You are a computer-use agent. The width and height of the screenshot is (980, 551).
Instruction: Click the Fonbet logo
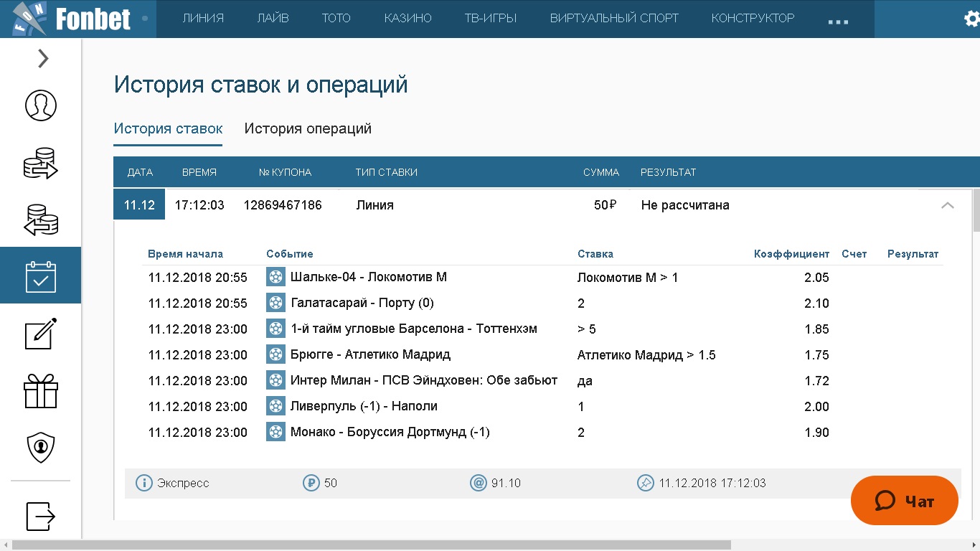(72, 19)
